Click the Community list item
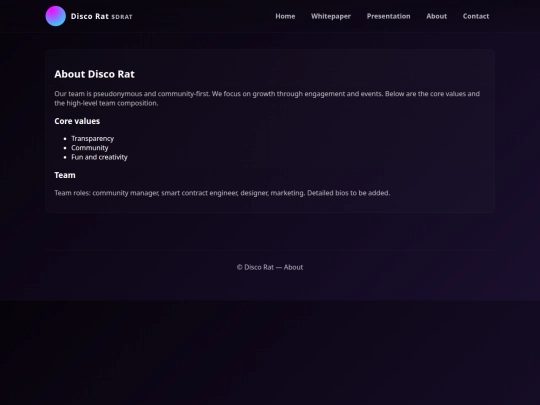This screenshot has height=405, width=540. [90, 148]
